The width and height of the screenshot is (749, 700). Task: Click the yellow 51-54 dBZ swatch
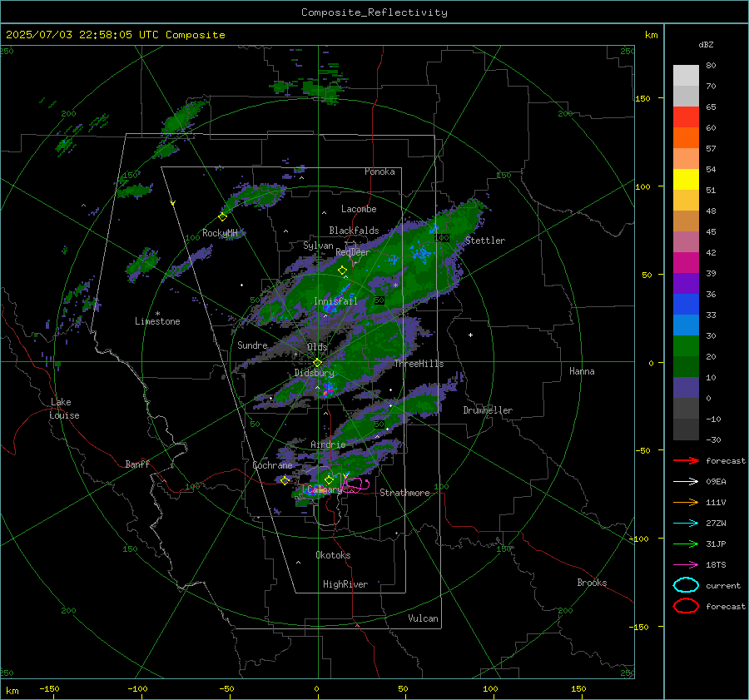pos(686,180)
